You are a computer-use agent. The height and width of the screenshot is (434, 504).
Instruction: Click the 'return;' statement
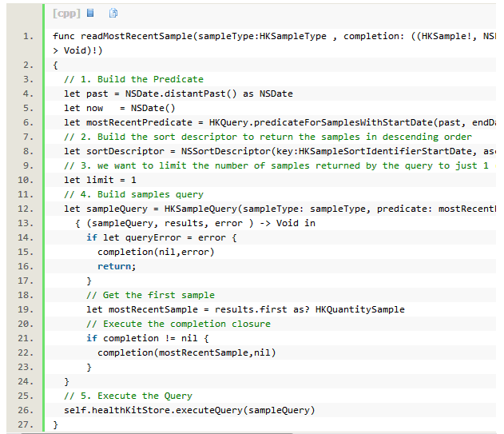pos(117,266)
